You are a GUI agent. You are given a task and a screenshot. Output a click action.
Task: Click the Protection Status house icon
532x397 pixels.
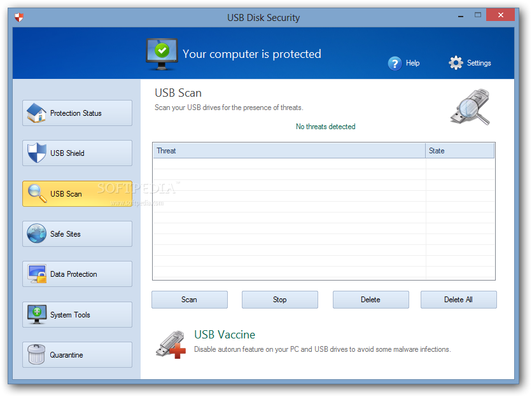36,113
